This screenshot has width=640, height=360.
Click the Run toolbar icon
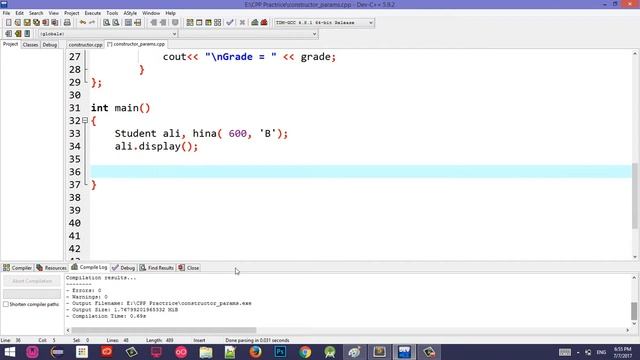199,23
